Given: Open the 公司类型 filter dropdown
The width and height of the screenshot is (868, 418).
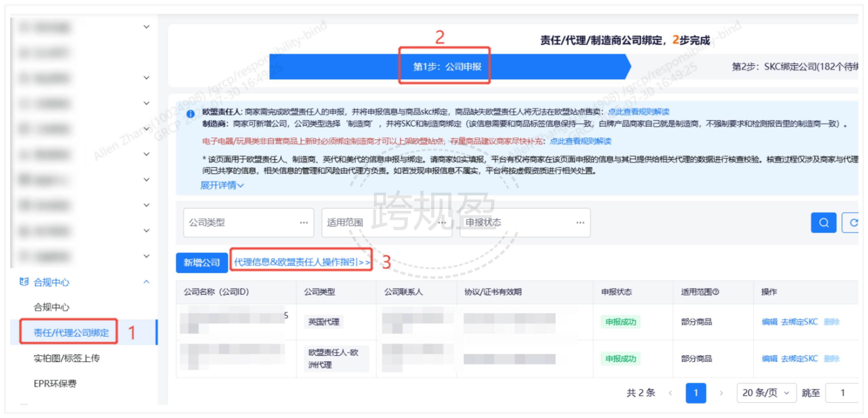Looking at the screenshot, I should point(248,223).
